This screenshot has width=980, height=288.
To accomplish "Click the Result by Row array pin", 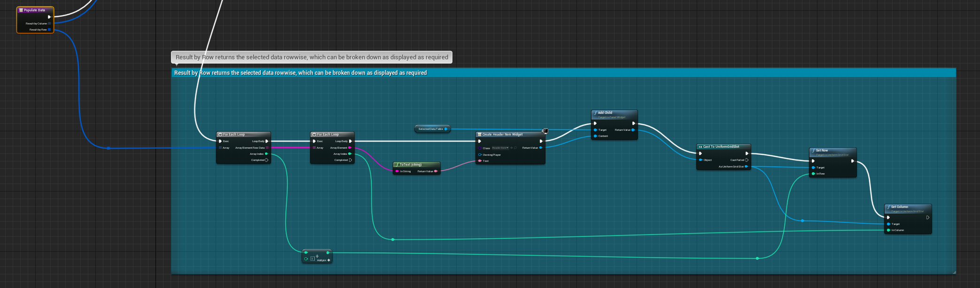I will click(49, 30).
